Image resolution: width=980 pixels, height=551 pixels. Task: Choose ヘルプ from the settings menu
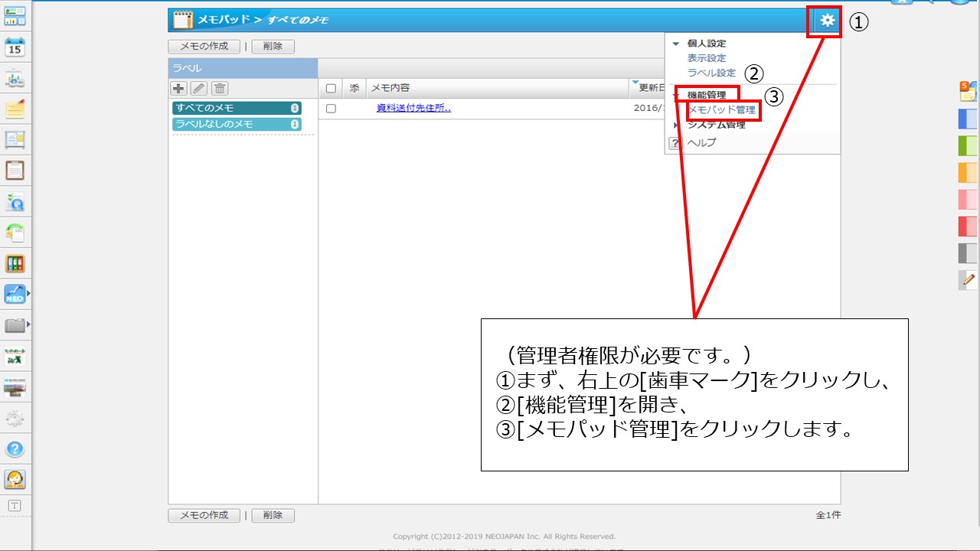pyautogui.click(x=702, y=143)
